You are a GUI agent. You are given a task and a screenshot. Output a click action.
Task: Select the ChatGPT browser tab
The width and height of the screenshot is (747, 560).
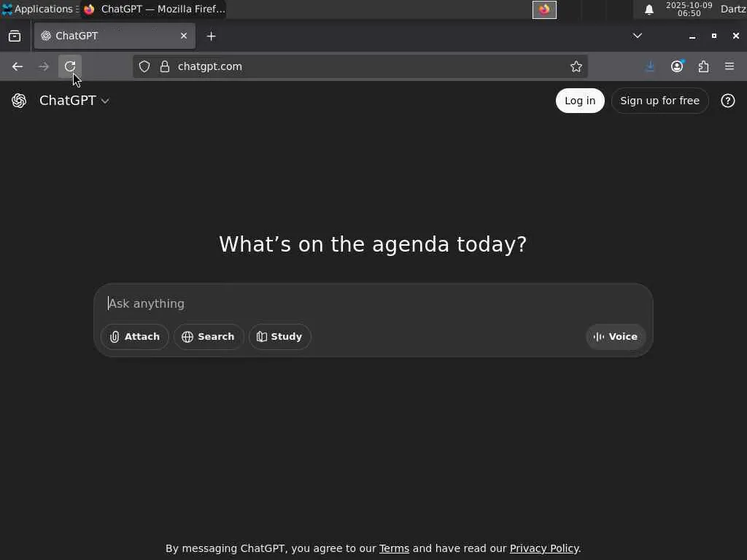tap(115, 36)
